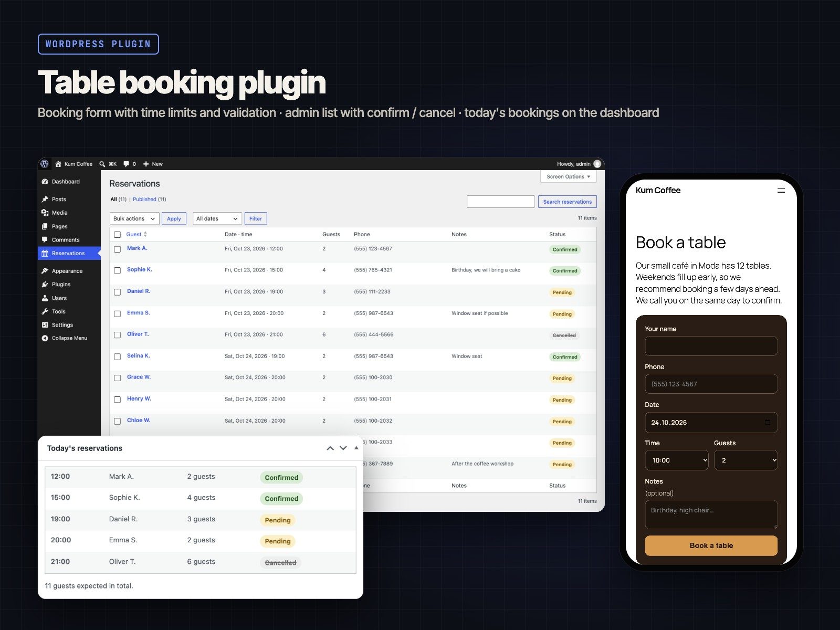Open Kum Coffee home icon in admin bar
840x630 pixels.
pos(58,164)
